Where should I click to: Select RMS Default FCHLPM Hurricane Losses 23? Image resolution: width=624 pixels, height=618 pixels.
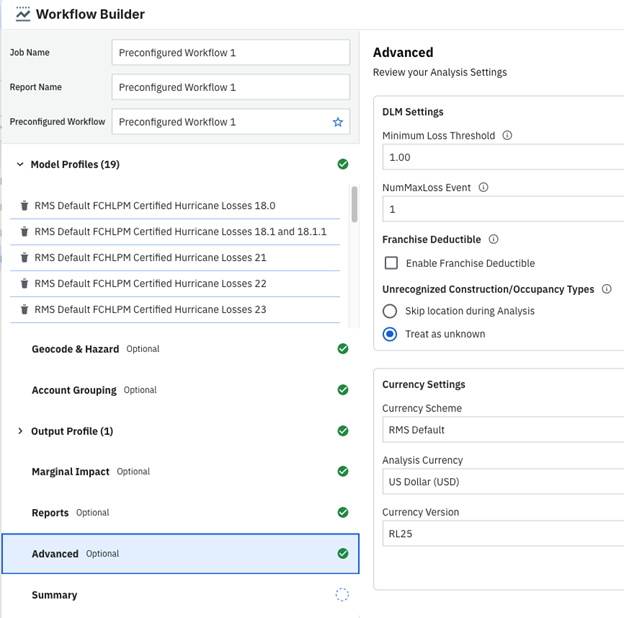[x=150, y=309]
